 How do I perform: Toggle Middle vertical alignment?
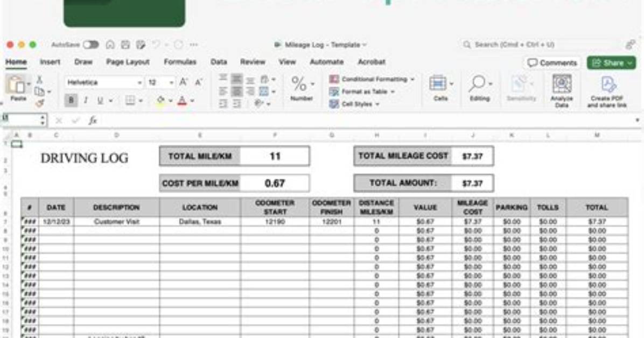pyautogui.click(x=236, y=79)
